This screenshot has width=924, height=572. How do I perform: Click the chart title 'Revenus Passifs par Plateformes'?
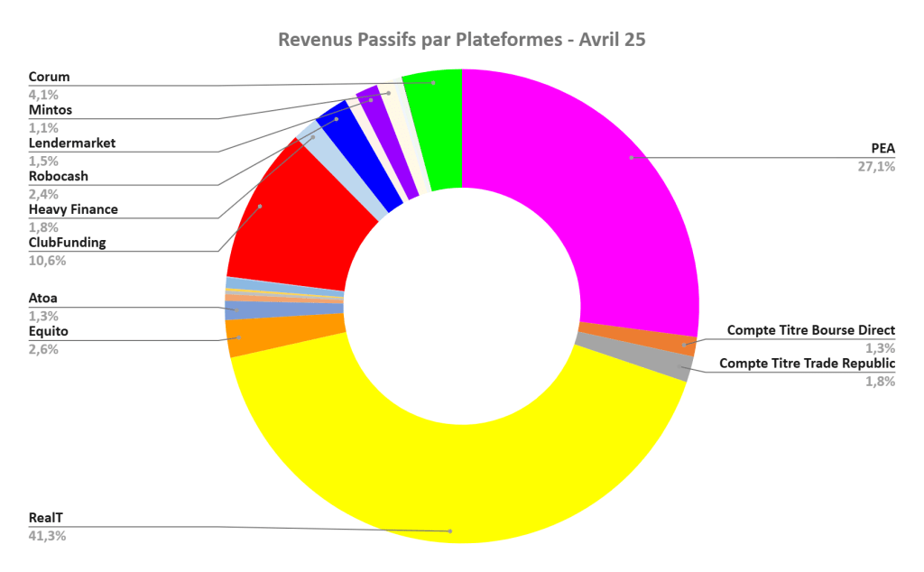(x=461, y=41)
